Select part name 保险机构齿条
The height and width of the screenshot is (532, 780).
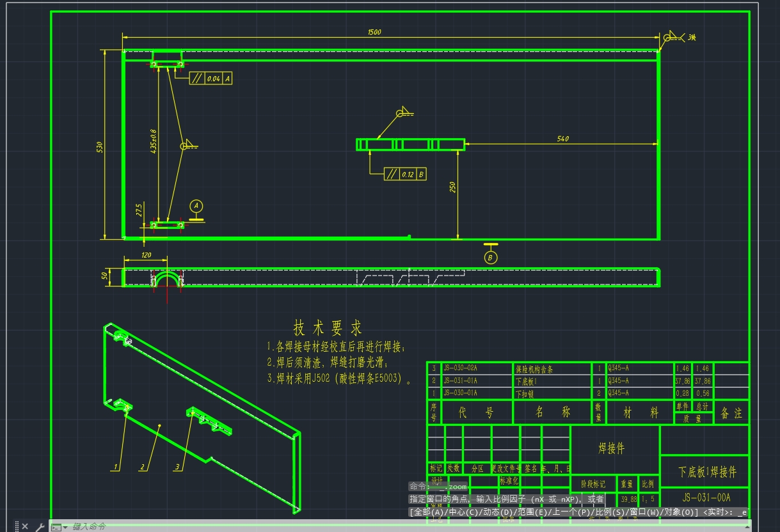534,369
